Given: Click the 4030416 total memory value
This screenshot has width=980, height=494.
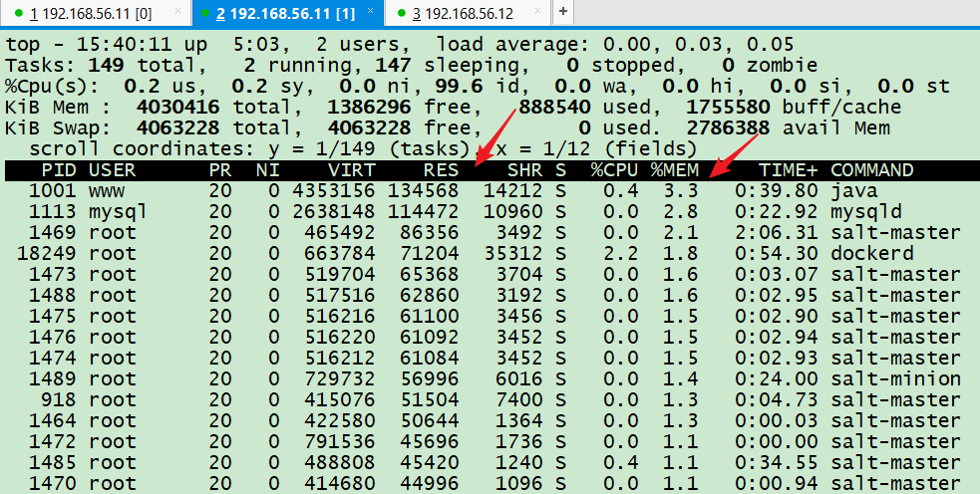Looking at the screenshot, I should [178, 108].
